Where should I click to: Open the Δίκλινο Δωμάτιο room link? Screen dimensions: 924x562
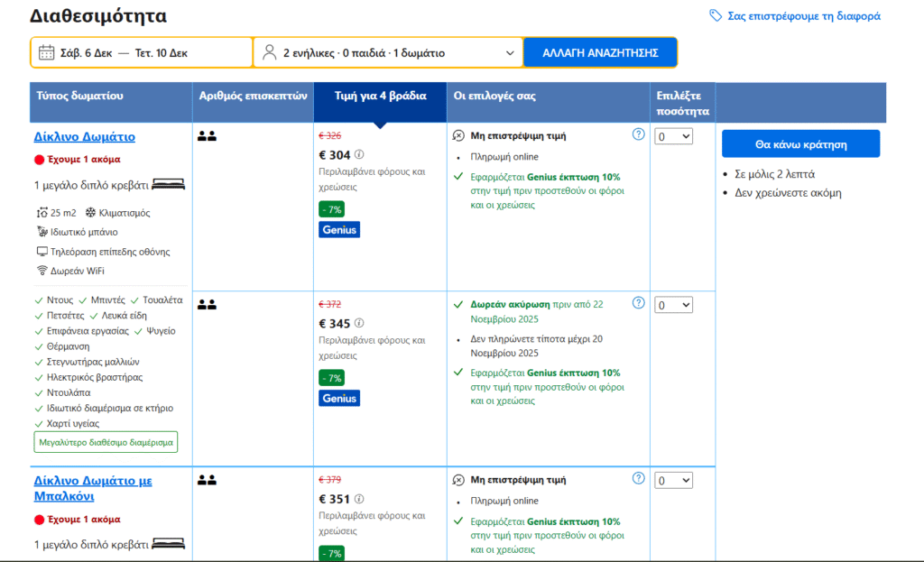click(x=84, y=137)
